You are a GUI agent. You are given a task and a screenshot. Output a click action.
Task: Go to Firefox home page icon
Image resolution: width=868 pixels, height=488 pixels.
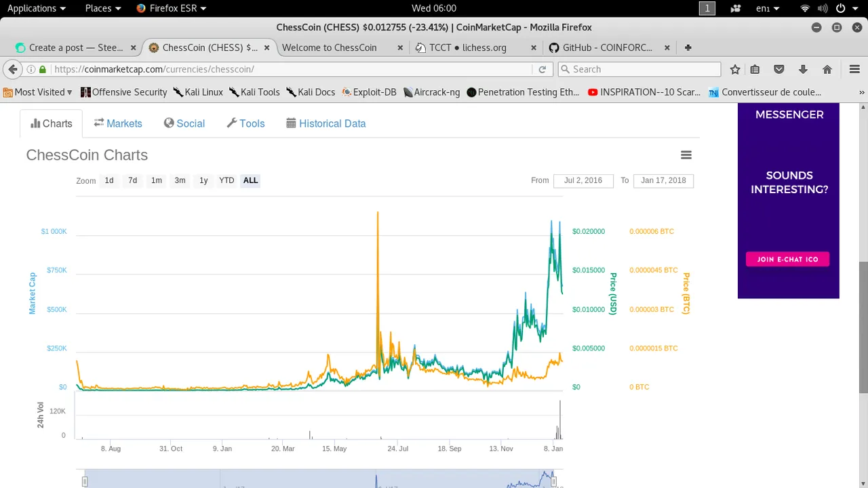pos(827,69)
